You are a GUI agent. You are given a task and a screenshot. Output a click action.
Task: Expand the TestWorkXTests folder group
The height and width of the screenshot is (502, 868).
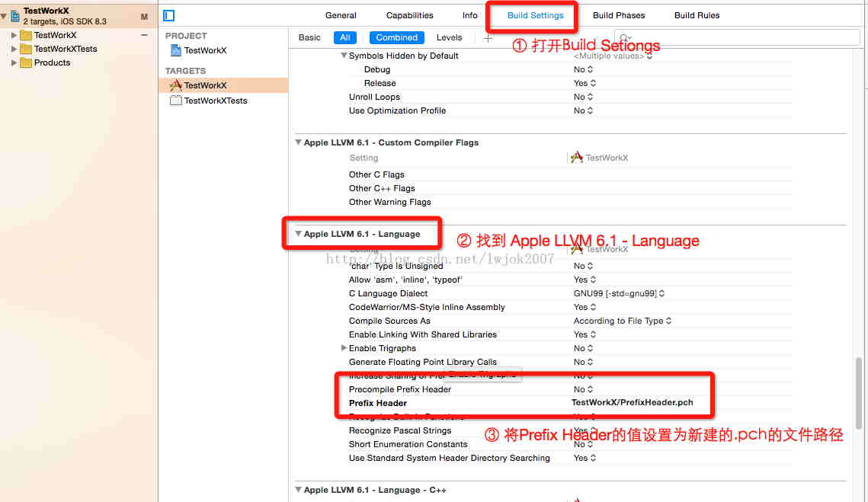pyautogui.click(x=14, y=50)
